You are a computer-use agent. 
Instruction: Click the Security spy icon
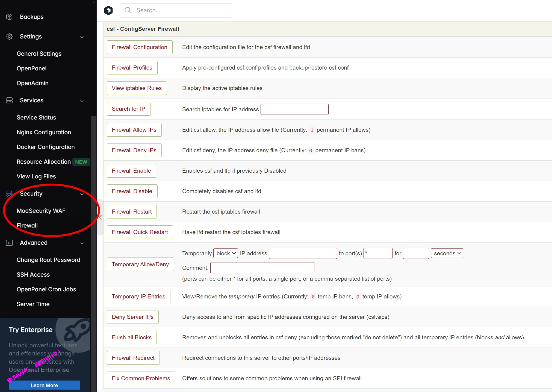tap(9, 194)
